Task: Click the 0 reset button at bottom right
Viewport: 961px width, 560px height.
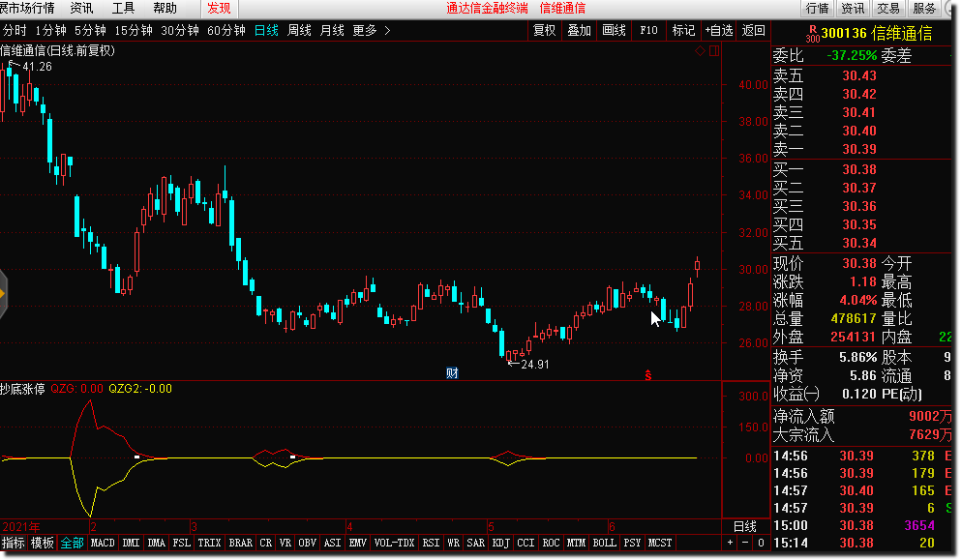Action: point(761,543)
